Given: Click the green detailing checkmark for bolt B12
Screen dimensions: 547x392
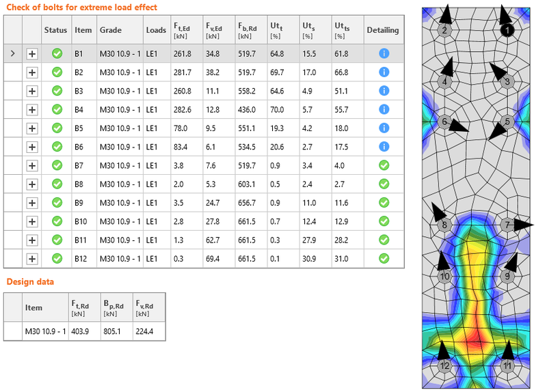Looking at the screenshot, I should coord(384,258).
